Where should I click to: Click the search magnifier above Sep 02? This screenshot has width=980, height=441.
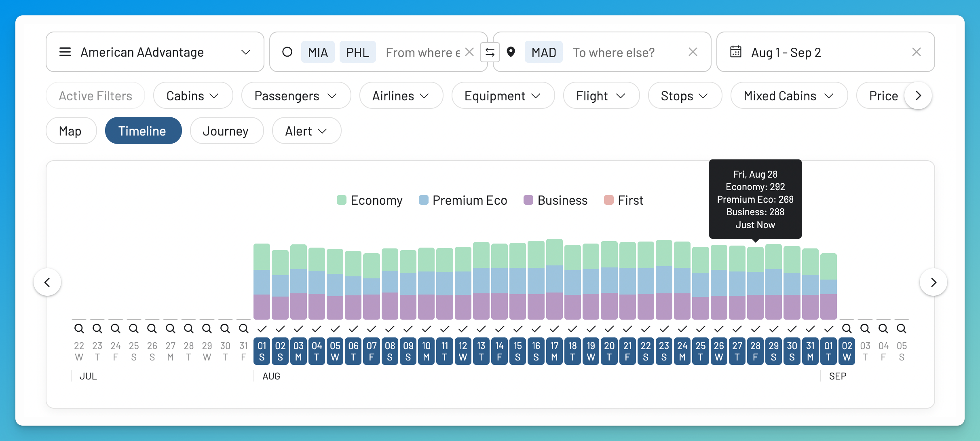(x=847, y=329)
